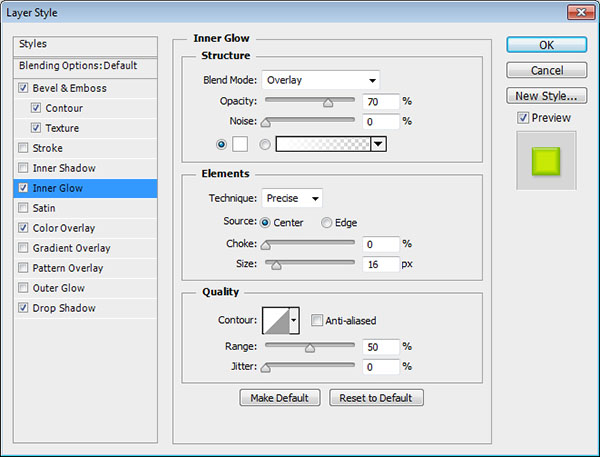This screenshot has width=600, height=457.
Task: Expand the Contour picker arrow
Action: click(294, 321)
